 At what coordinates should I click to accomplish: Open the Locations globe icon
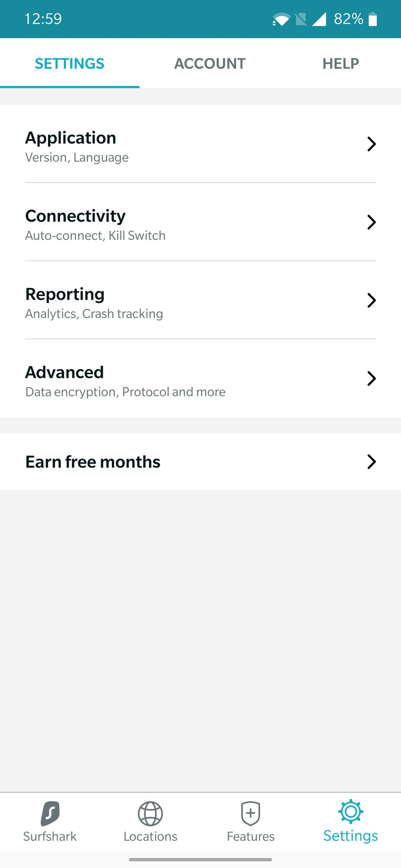(150, 814)
